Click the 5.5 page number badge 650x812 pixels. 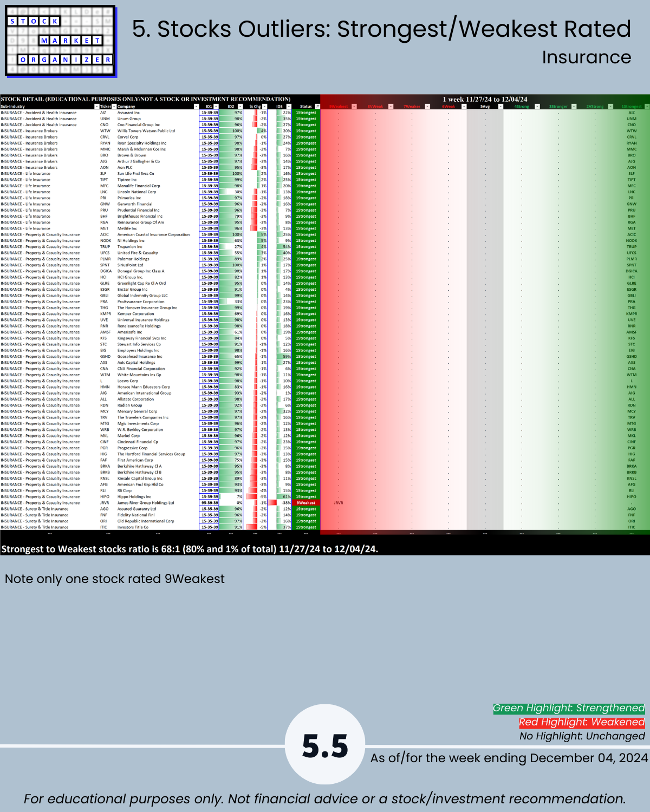point(325,745)
